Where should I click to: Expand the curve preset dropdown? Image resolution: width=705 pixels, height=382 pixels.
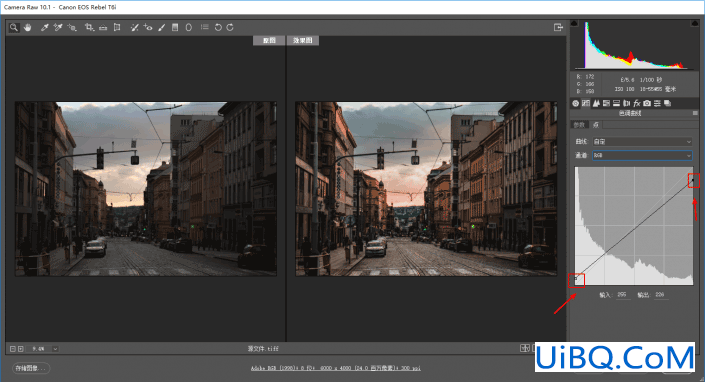[642, 142]
